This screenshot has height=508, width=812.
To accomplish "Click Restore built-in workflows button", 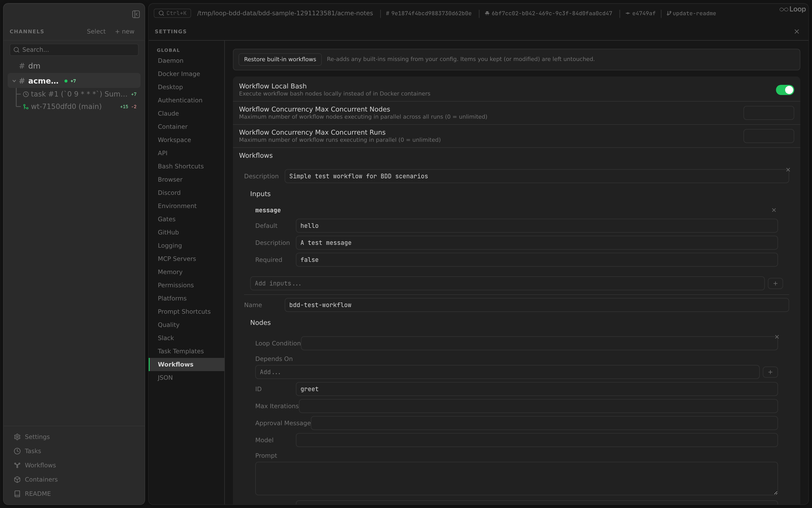I will point(280,59).
